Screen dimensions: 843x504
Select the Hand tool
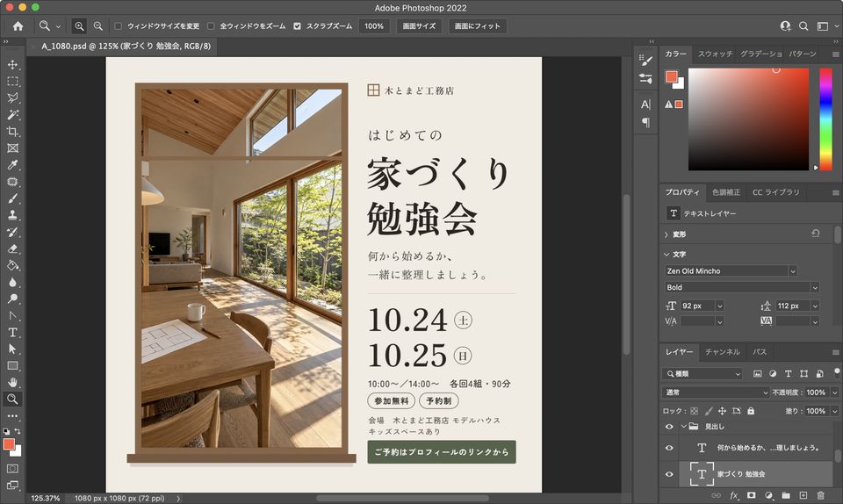tap(12, 383)
